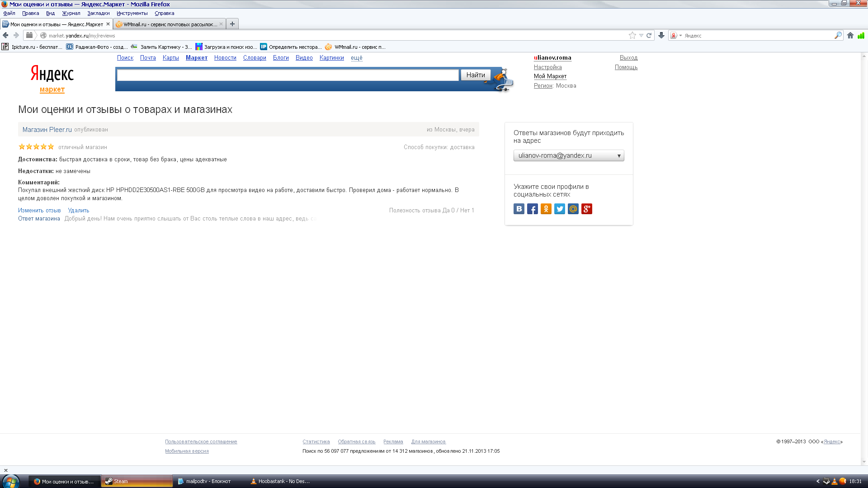Open the Журнал menu
The width and height of the screenshot is (868, 488).
pos(71,13)
